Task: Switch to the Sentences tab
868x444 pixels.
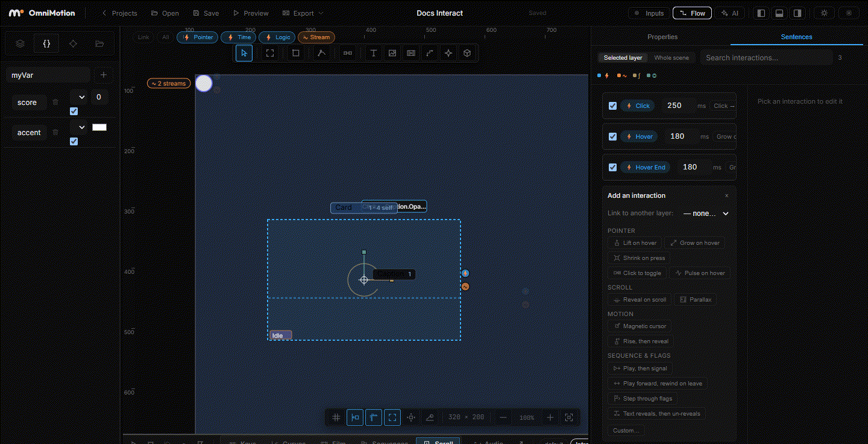Action: pos(797,37)
